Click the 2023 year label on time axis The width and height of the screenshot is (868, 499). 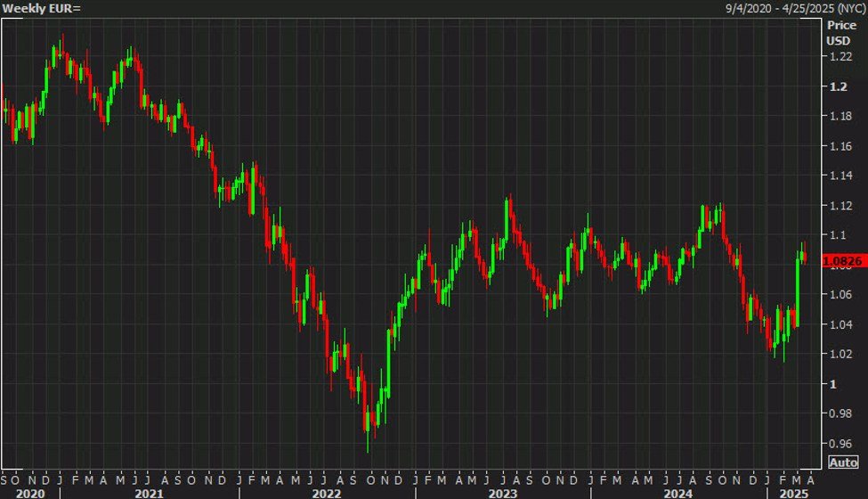[502, 492]
